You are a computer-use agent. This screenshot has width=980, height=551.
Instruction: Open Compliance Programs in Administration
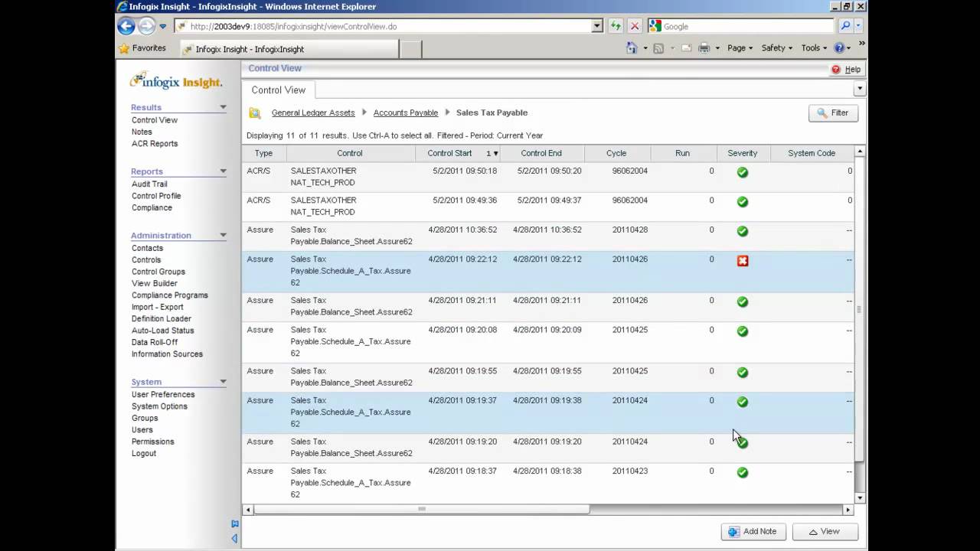[170, 295]
